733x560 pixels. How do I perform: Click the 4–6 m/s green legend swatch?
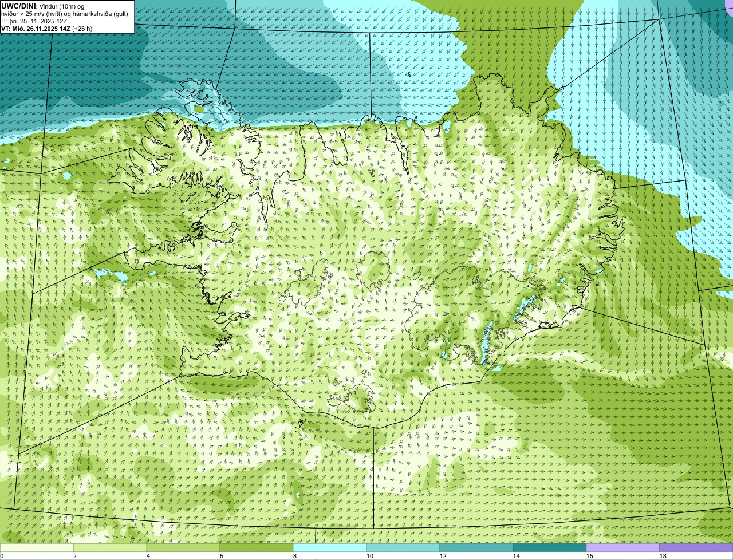183,547
